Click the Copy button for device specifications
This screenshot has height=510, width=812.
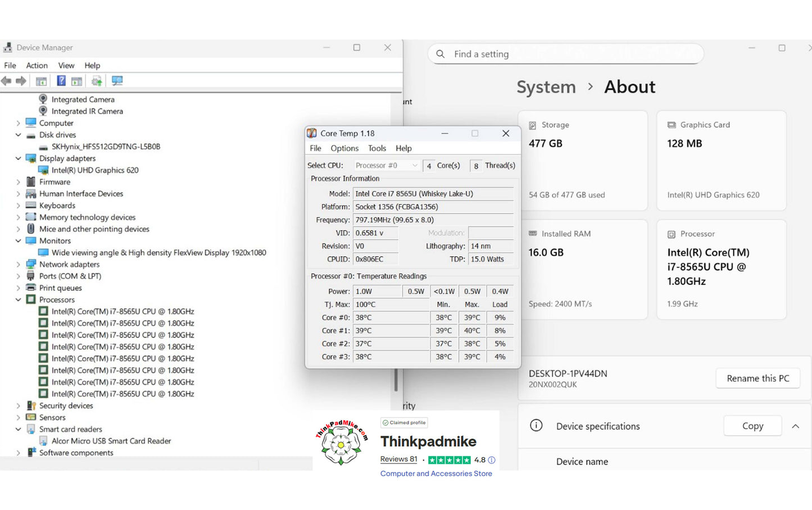752,426
